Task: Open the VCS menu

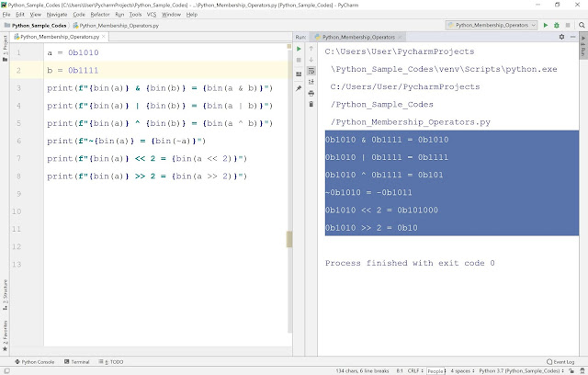Action: (x=152, y=15)
